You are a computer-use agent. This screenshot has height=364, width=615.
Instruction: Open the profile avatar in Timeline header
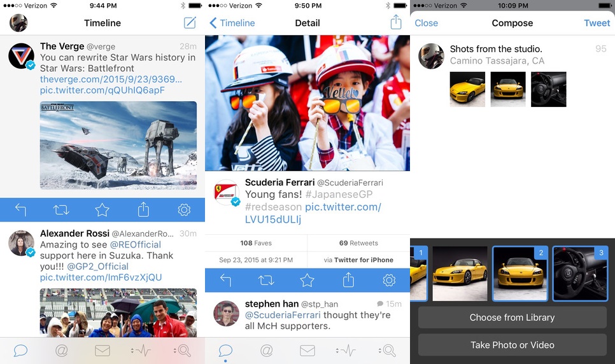tap(18, 23)
